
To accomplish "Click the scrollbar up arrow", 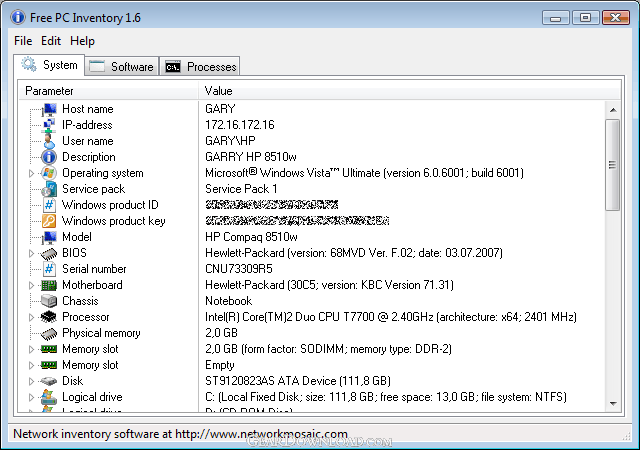I will click(x=613, y=110).
